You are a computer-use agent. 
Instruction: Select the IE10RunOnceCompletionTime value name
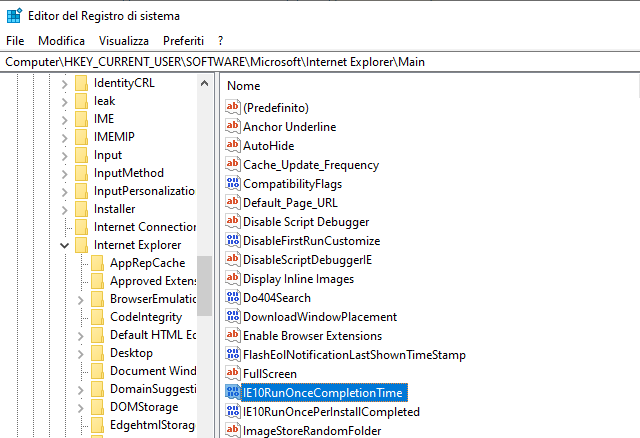point(322,393)
